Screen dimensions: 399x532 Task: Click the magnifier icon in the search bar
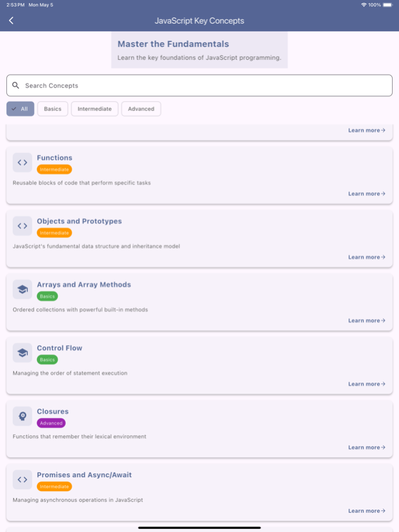pos(16,85)
